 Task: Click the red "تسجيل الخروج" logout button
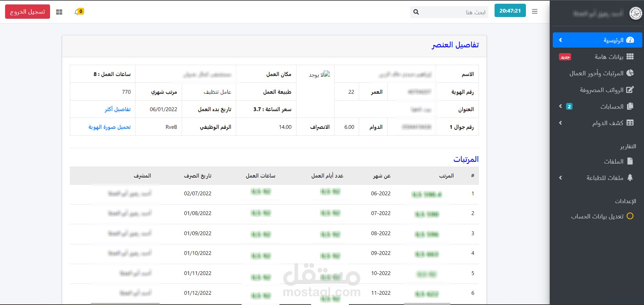tap(28, 12)
